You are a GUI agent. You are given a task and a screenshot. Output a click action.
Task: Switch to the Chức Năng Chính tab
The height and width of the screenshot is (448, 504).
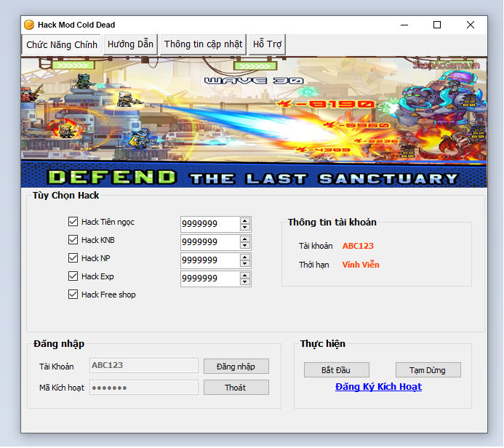point(62,44)
